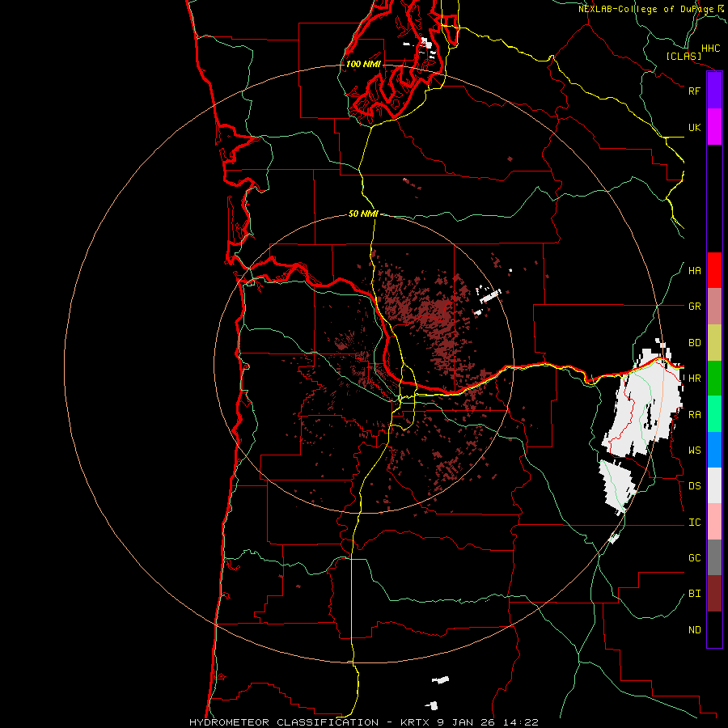The width and height of the screenshot is (728, 728).
Task: Click the HA red legend swatch
Action: tap(714, 270)
